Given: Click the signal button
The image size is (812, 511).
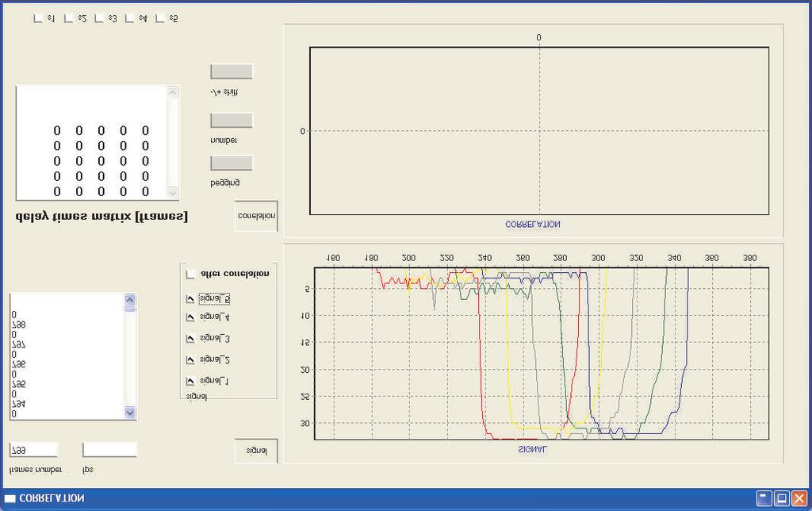Looking at the screenshot, I should click(x=256, y=451).
